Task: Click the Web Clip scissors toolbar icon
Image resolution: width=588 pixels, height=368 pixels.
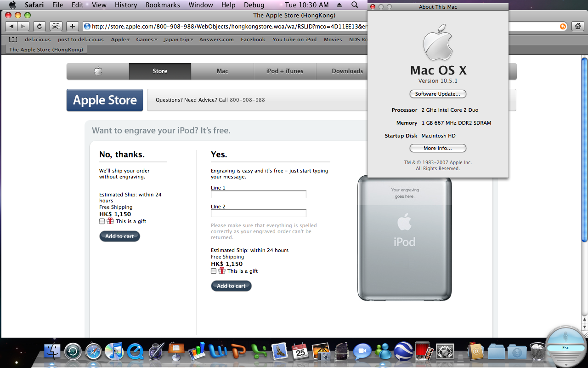Action: pyautogui.click(x=56, y=26)
